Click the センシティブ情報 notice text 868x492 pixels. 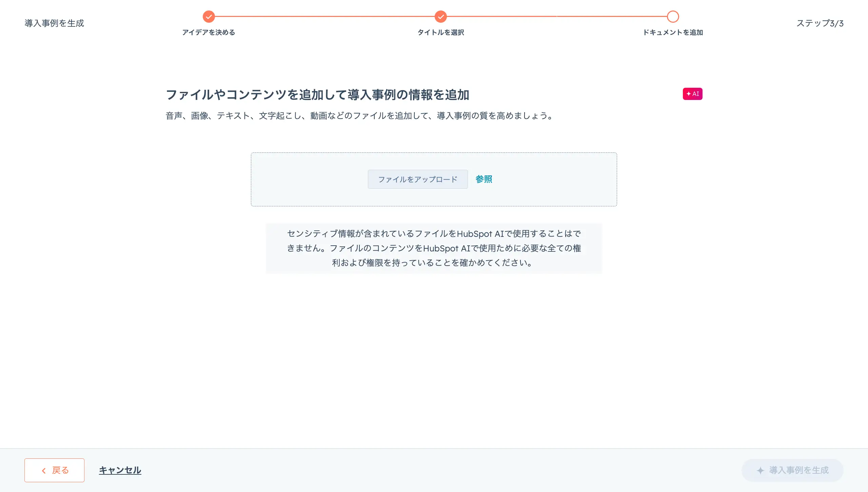point(434,248)
